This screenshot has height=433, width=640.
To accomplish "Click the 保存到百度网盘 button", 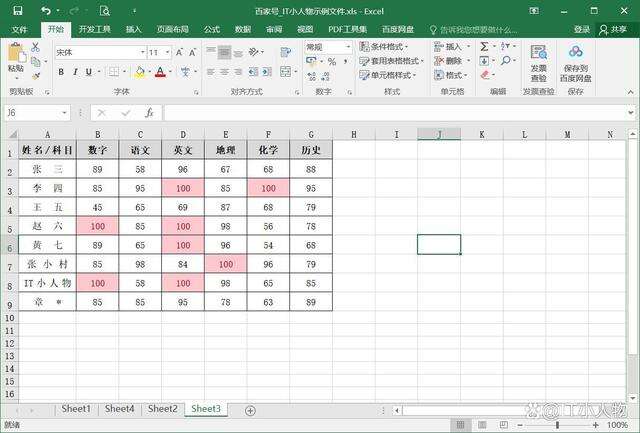I will [576, 64].
